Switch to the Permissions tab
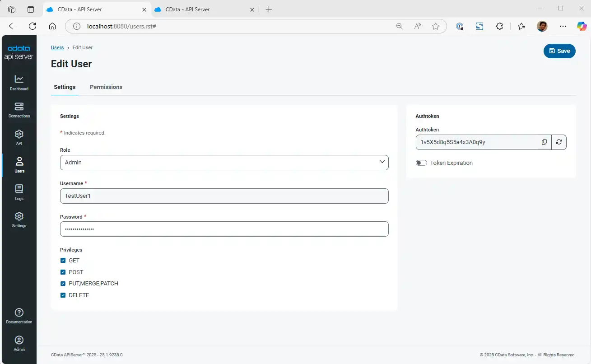 pyautogui.click(x=106, y=87)
